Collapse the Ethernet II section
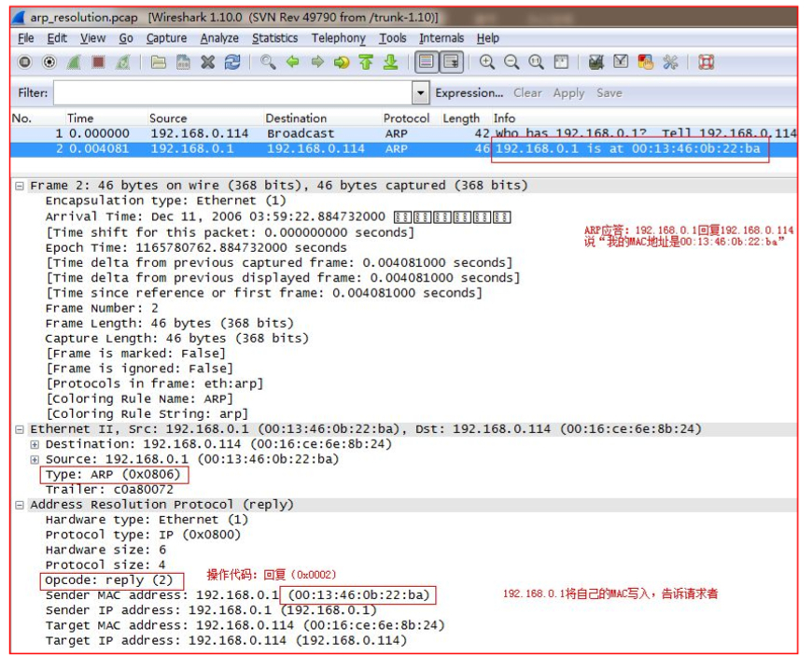The width and height of the screenshot is (812, 656). [20, 429]
